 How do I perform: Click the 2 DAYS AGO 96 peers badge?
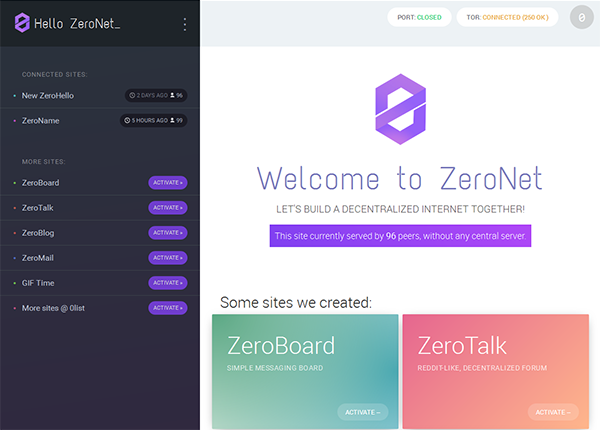click(x=156, y=95)
